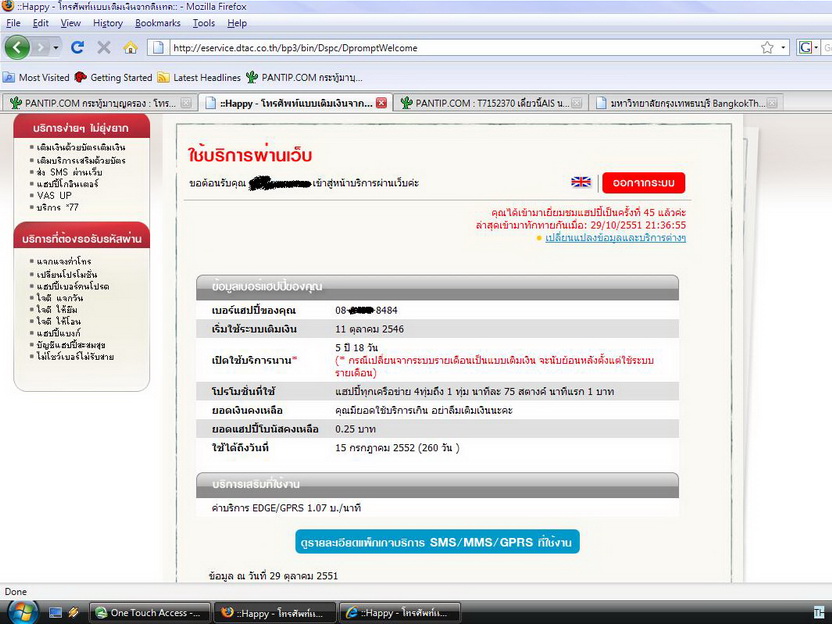Open บัญชีแฮปปี้สะสมสุข sidebar link
Image resolution: width=832 pixels, height=624 pixels.
tap(71, 344)
